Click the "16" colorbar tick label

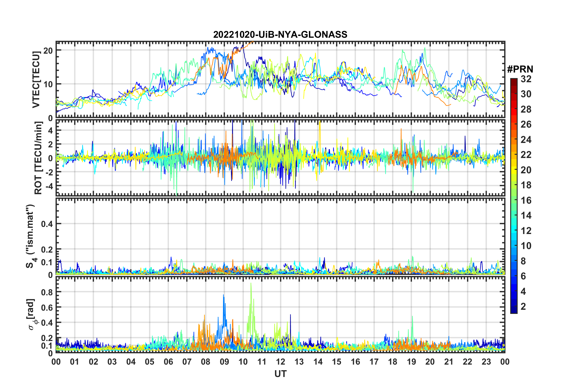[x=526, y=200]
